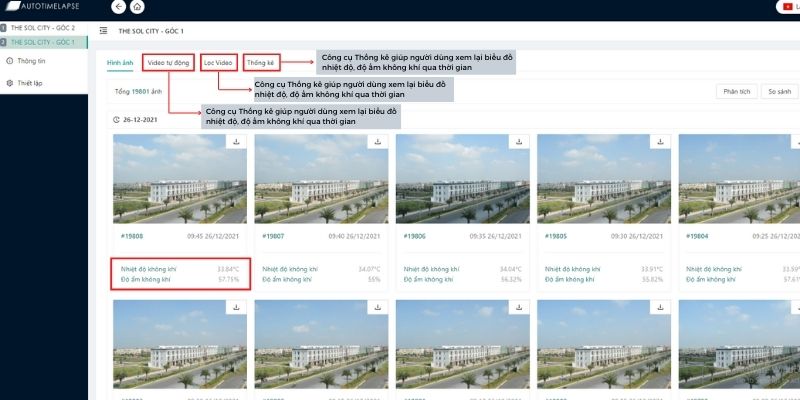
Task: Download image #19805
Action: [x=660, y=142]
